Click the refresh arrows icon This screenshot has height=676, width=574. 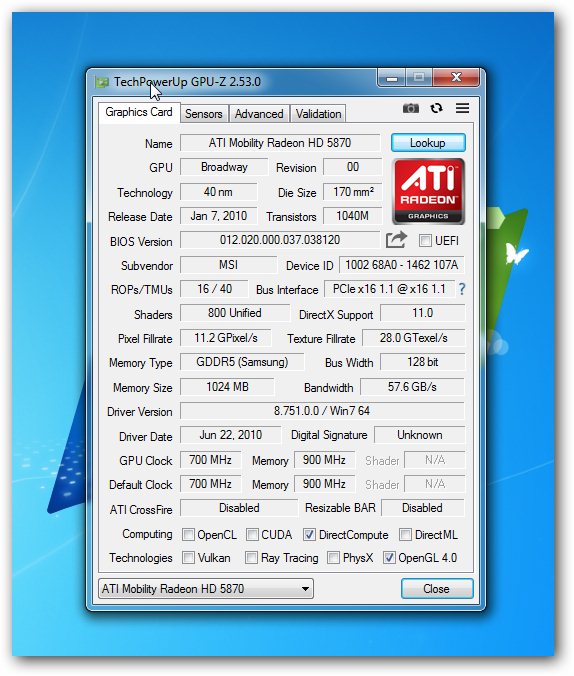[x=436, y=108]
